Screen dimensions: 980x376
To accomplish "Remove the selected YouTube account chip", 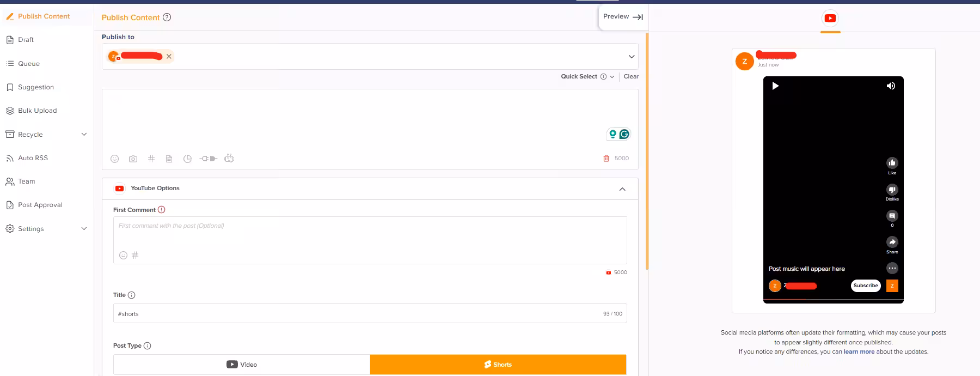I will click(x=169, y=56).
